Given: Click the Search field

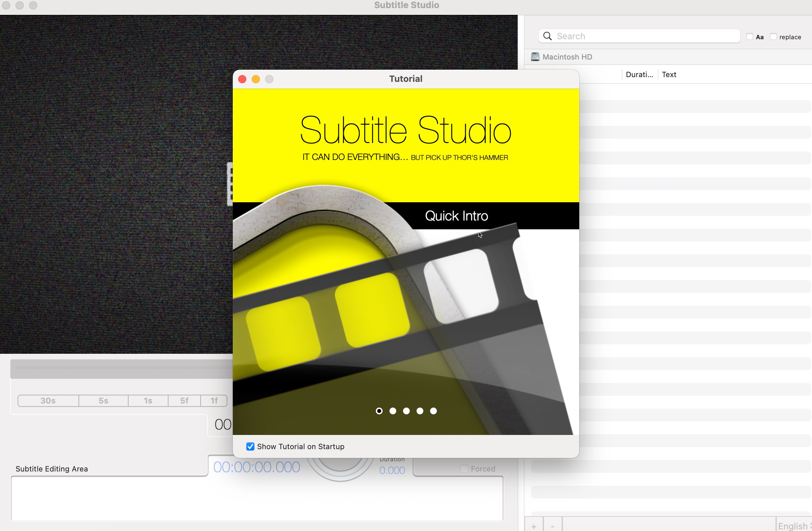Looking at the screenshot, I should [639, 36].
